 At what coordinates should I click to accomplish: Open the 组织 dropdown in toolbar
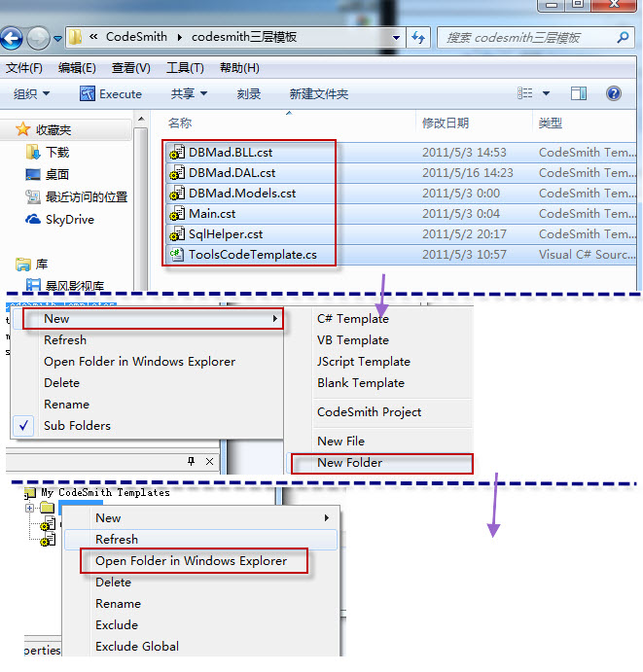32,93
